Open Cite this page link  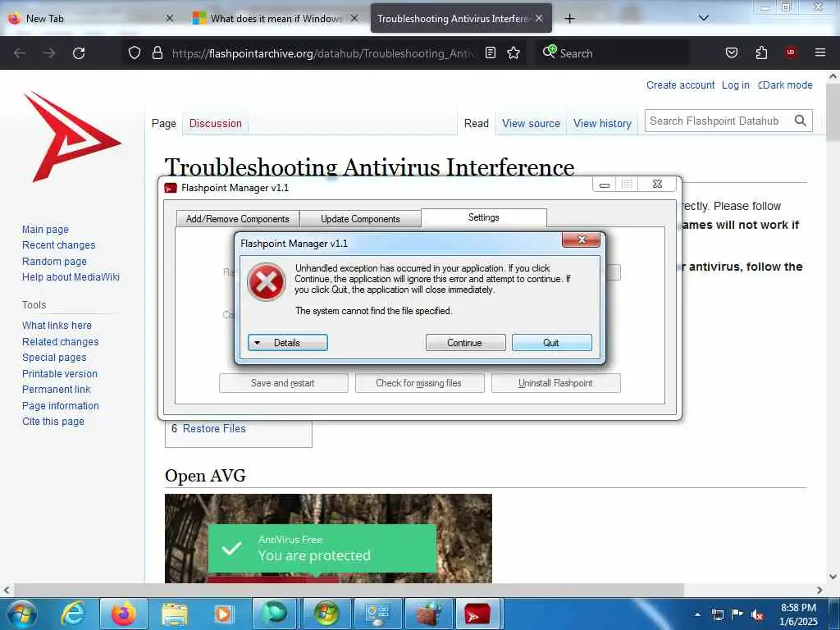pyautogui.click(x=53, y=421)
